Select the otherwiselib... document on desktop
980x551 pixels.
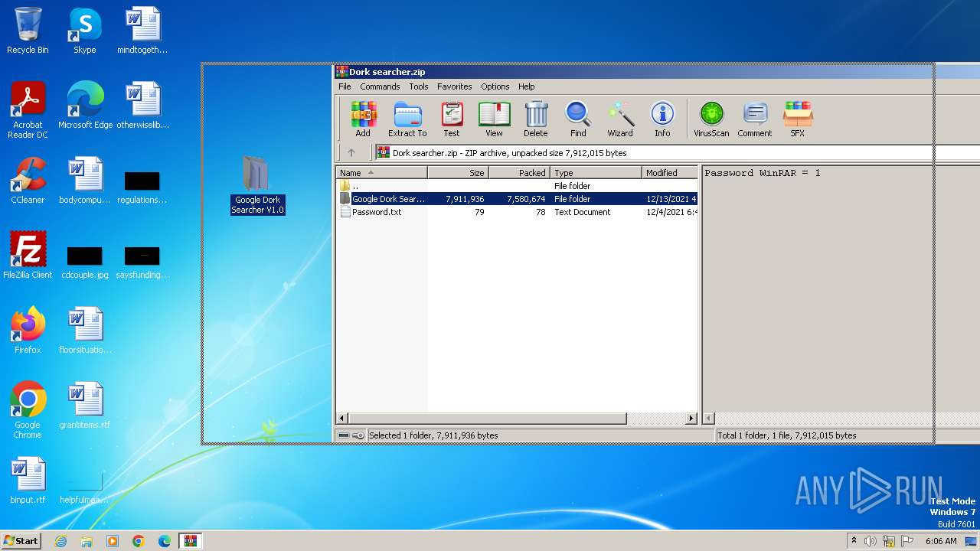142,106
